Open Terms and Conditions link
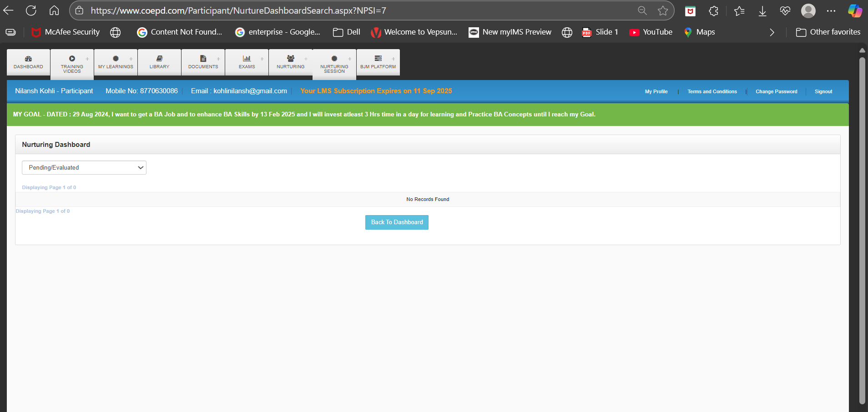Viewport: 868px width, 412px height. [712, 91]
